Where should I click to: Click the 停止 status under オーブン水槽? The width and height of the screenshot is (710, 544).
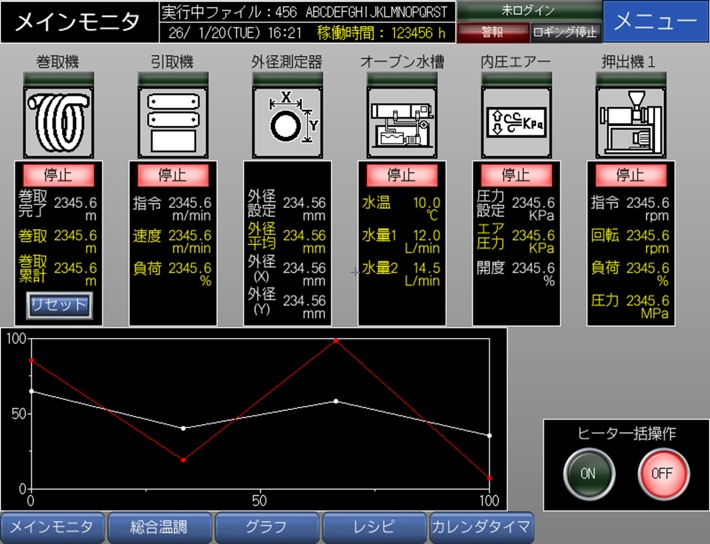coord(402,175)
